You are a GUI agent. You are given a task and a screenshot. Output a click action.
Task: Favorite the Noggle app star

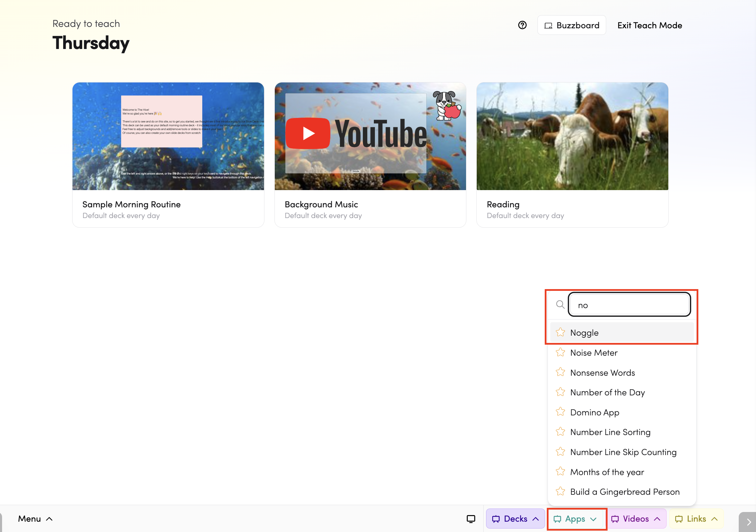point(560,333)
